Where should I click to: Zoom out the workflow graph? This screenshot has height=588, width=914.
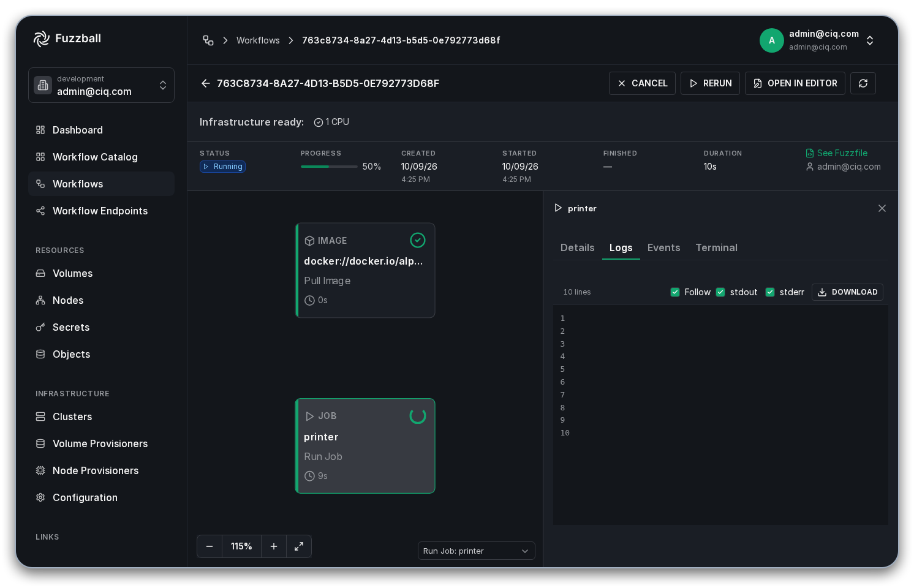coord(210,546)
